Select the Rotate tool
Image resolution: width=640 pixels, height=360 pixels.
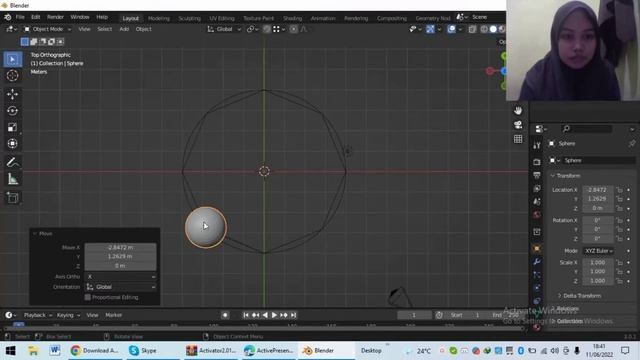13,111
